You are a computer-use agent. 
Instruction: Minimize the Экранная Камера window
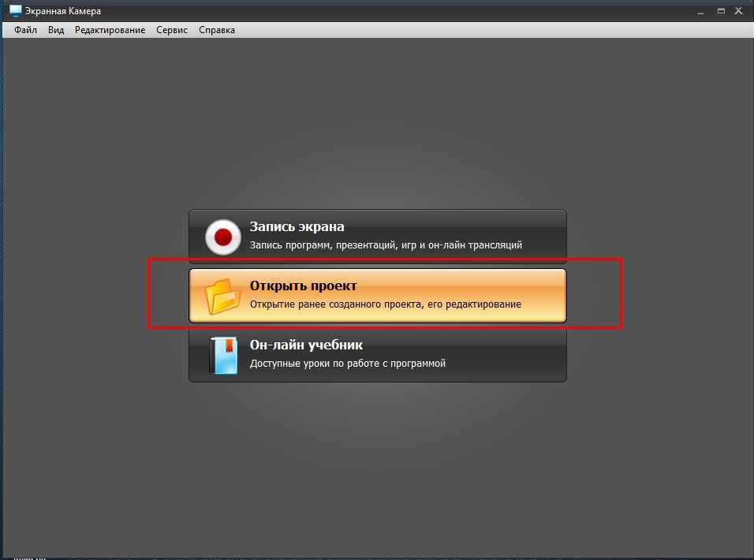[x=700, y=11]
